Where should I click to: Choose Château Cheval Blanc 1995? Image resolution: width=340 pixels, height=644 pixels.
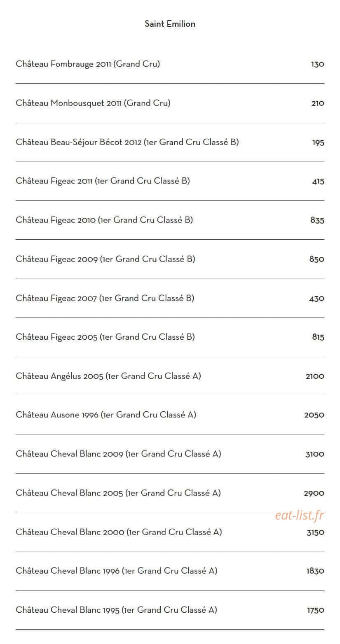coord(170,610)
